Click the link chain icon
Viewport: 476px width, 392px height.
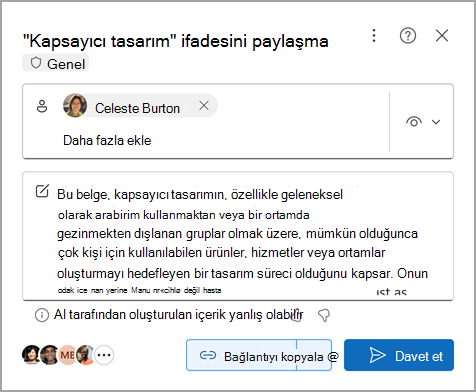(208, 356)
